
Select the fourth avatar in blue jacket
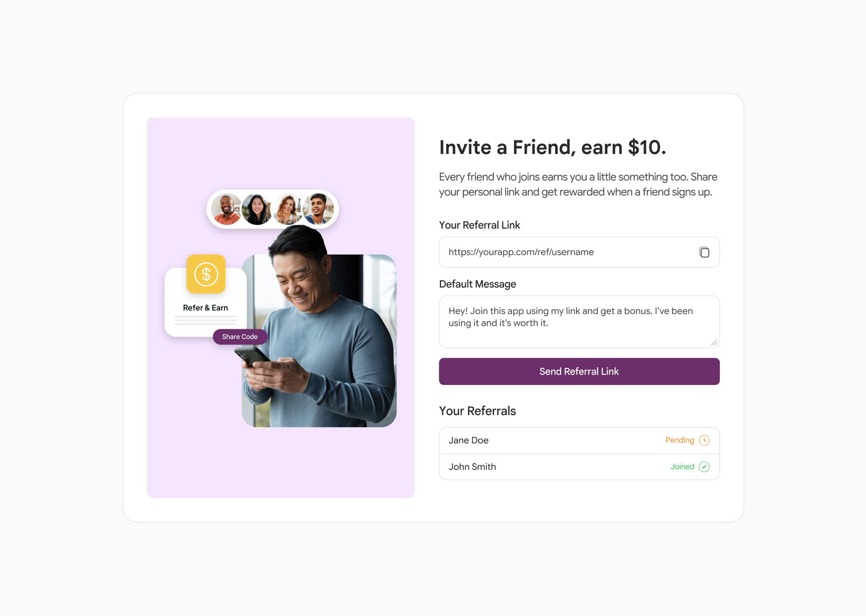point(318,209)
